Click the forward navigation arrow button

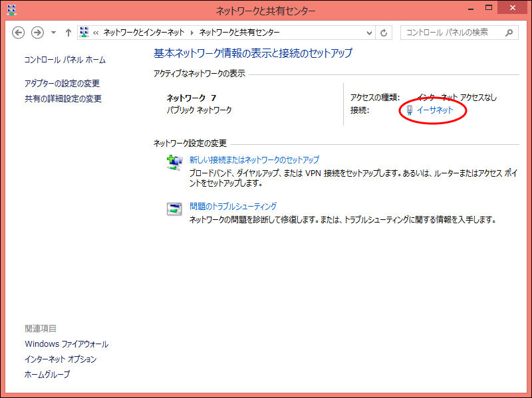click(x=38, y=33)
